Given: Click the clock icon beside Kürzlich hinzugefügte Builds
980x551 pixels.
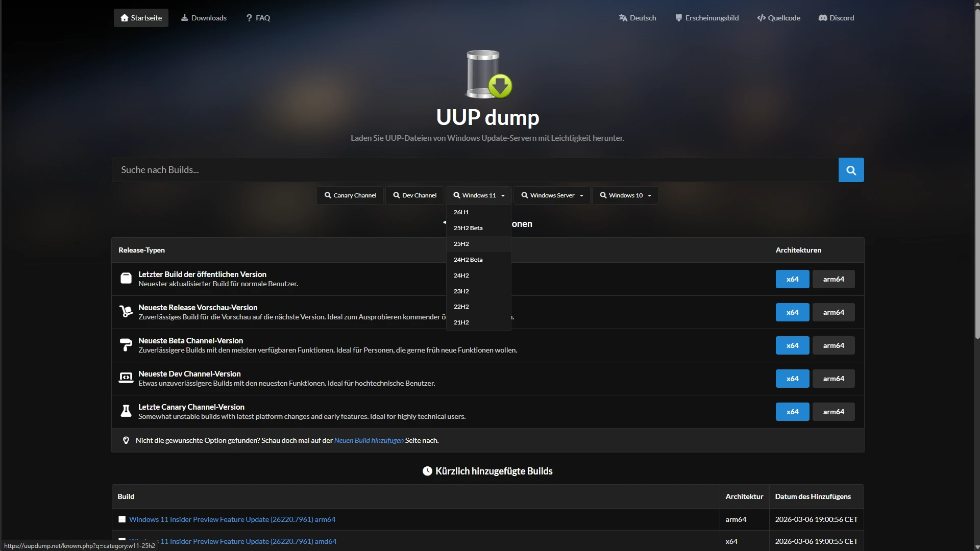Looking at the screenshot, I should (427, 471).
